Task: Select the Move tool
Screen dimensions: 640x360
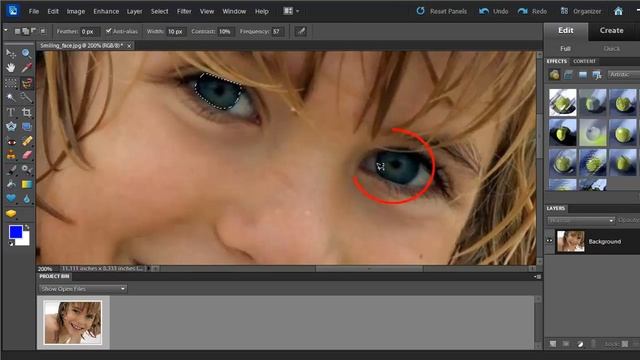Action: [x=11, y=53]
